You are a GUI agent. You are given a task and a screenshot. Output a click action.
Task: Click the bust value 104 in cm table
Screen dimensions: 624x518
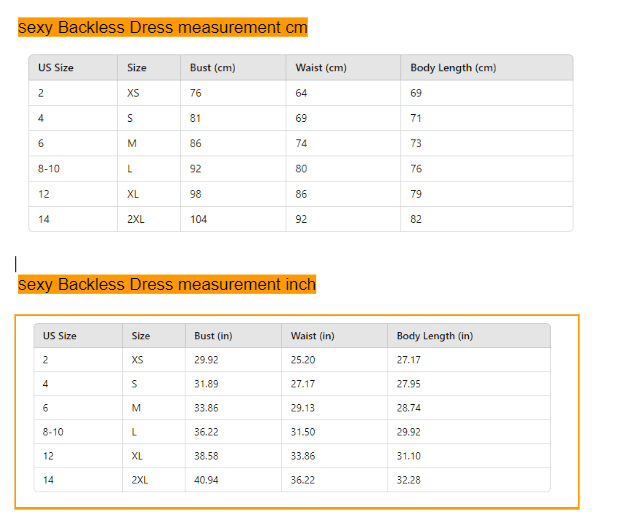[198, 219]
